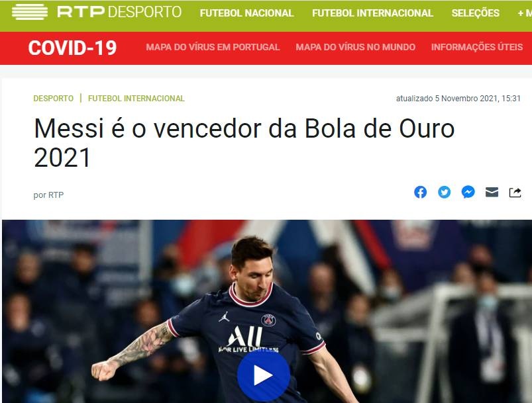
Task: Play the Messi video
Action: (x=263, y=375)
